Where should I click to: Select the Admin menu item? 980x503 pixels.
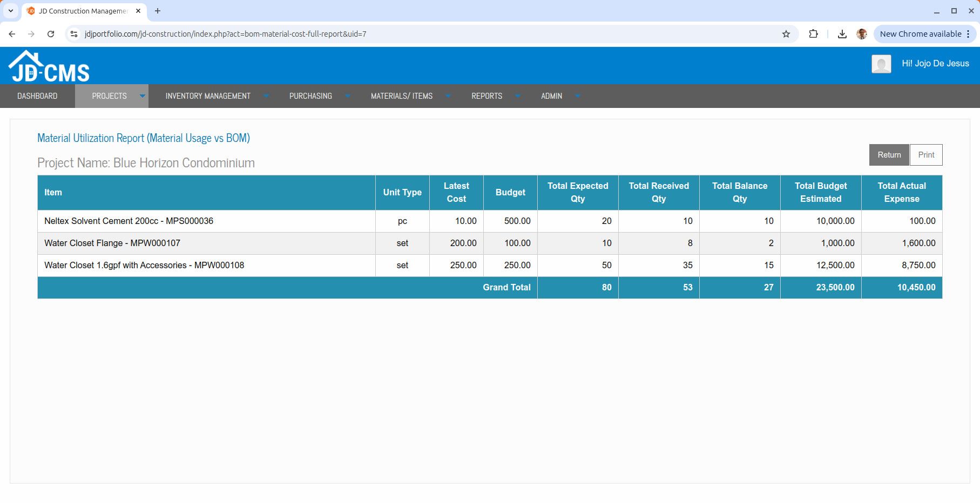[551, 96]
